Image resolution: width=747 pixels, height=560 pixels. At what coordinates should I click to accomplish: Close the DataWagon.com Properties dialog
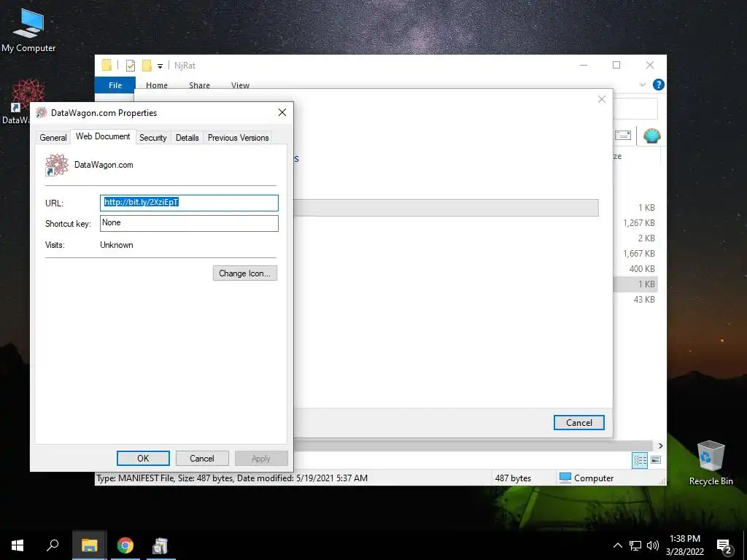(x=282, y=112)
